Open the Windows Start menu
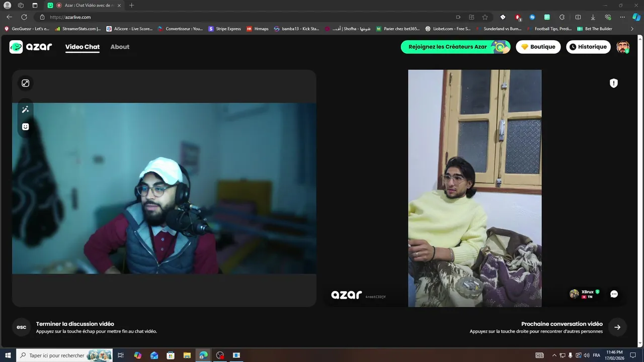 pos(8,355)
